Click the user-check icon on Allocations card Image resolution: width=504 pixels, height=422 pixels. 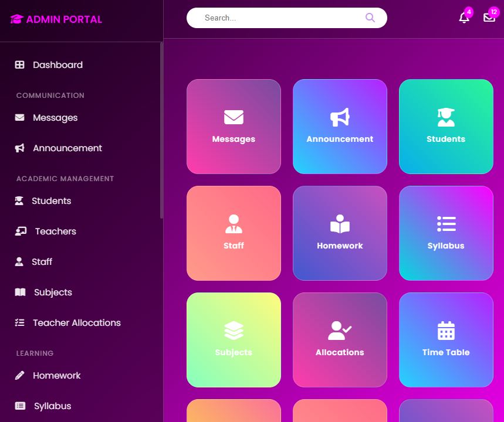[340, 331]
